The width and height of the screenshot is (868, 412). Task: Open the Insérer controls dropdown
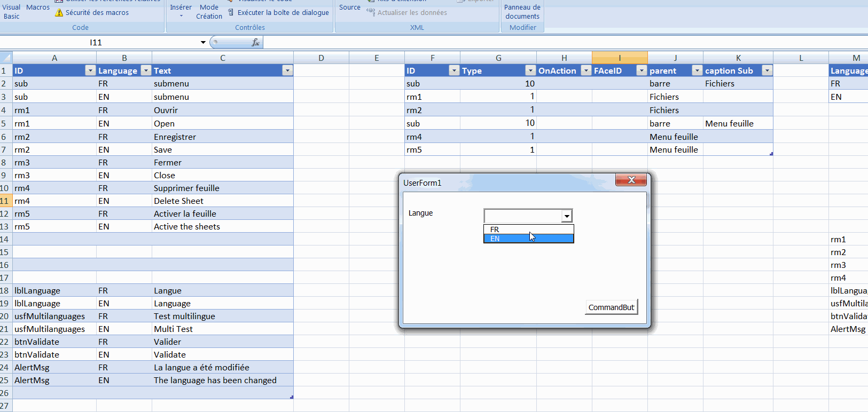click(181, 11)
